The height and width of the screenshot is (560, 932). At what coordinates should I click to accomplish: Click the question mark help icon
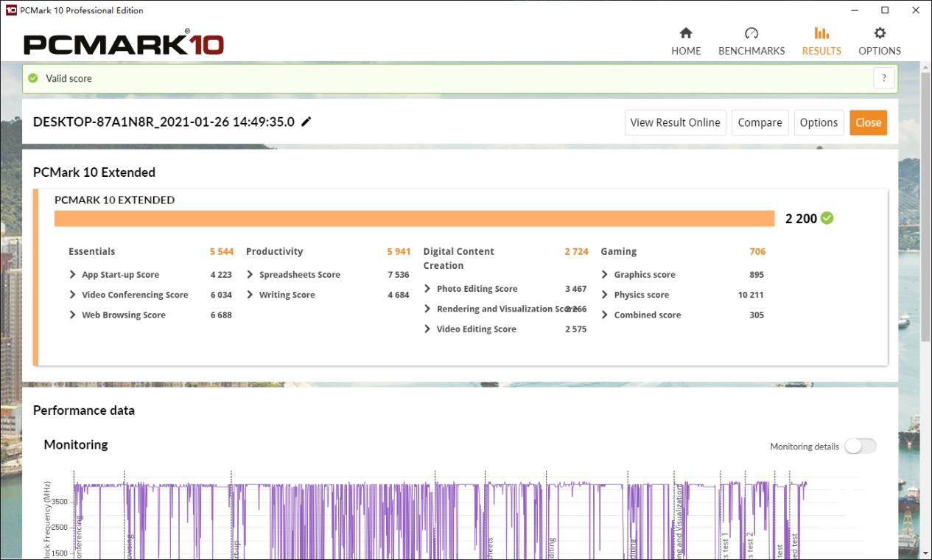(x=884, y=78)
